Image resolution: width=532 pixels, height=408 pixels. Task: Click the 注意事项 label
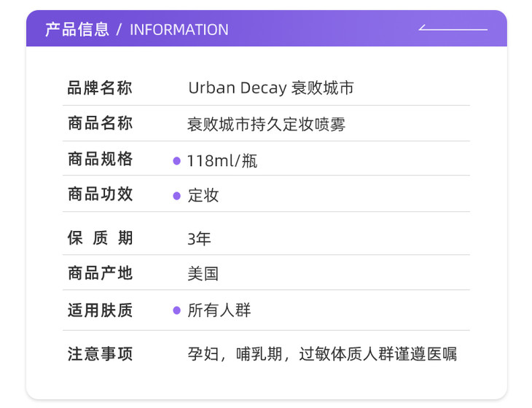tap(100, 354)
